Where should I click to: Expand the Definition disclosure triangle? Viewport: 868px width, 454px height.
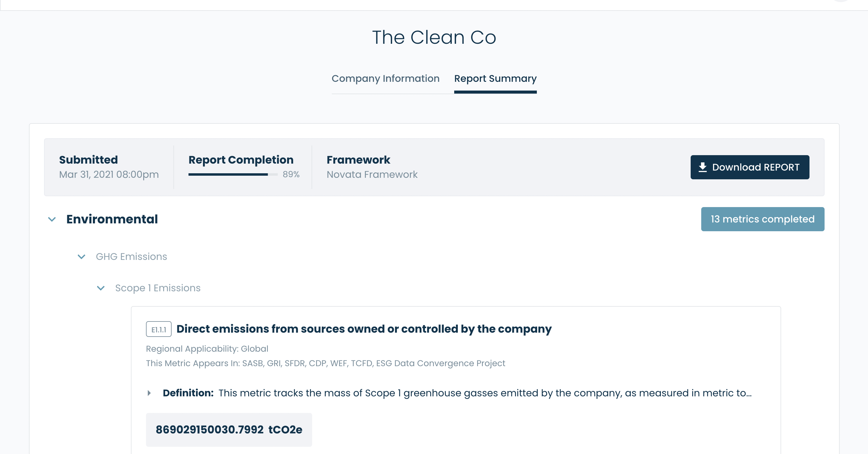tap(149, 393)
